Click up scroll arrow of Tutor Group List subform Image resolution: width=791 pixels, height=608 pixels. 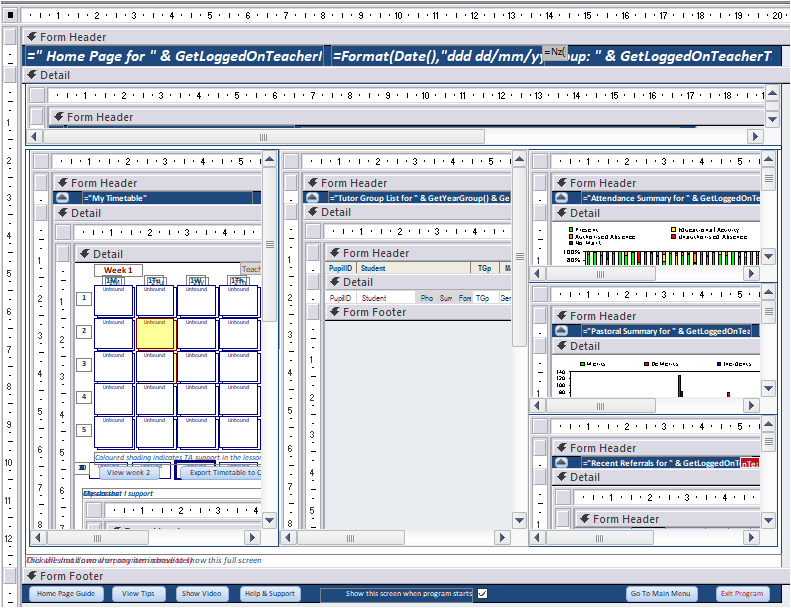(x=519, y=160)
